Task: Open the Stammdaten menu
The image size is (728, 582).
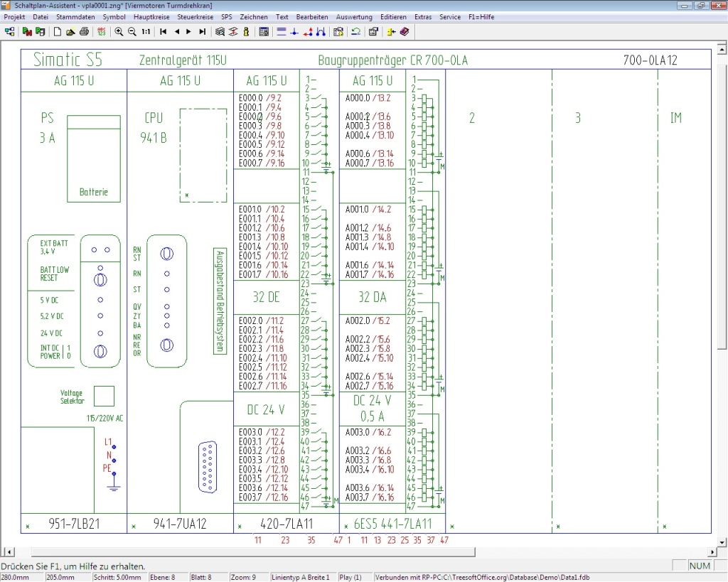Action: [76, 16]
